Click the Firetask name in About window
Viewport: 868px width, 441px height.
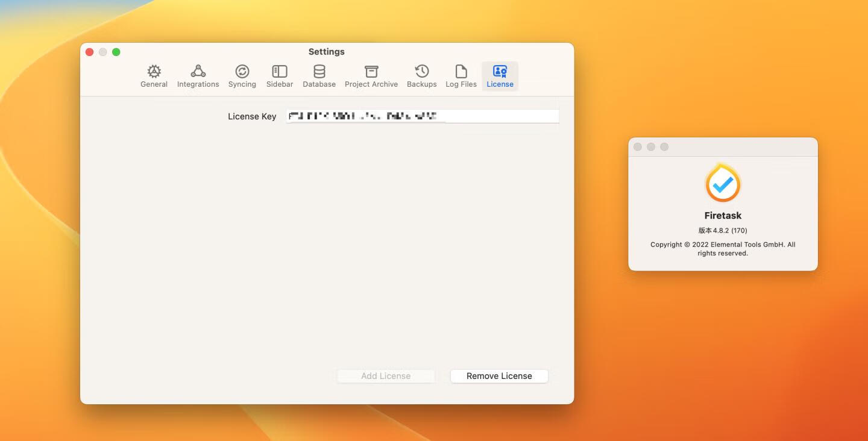click(723, 216)
